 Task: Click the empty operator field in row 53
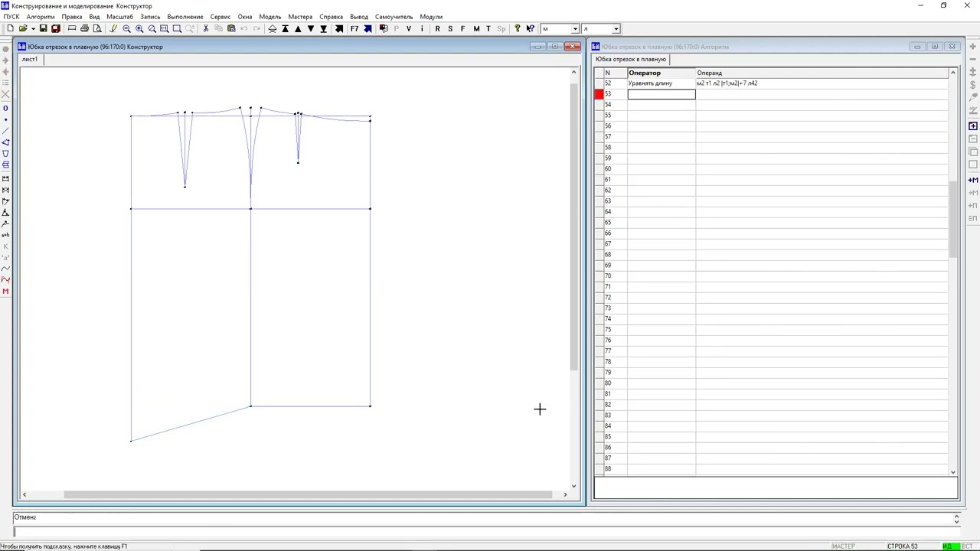point(661,94)
